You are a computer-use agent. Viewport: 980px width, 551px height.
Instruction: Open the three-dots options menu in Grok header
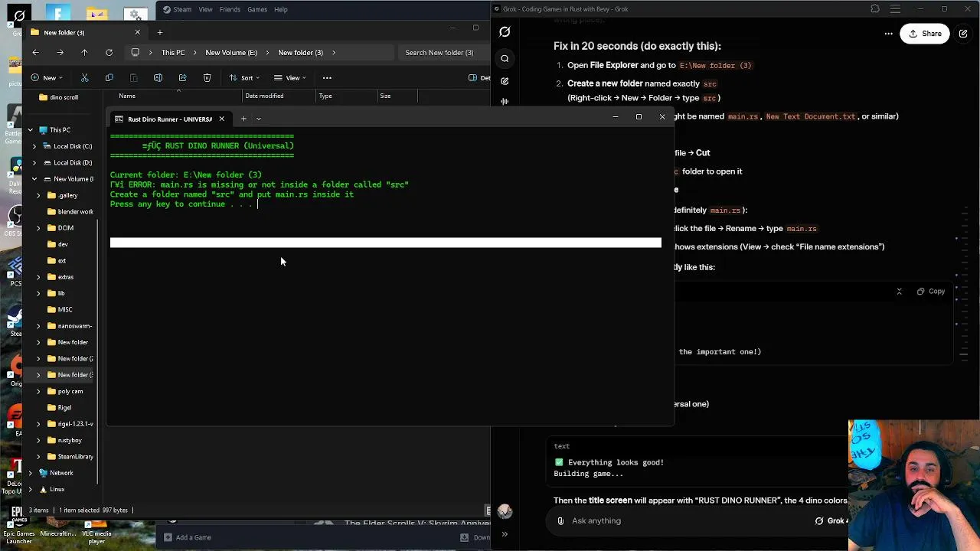[888, 34]
